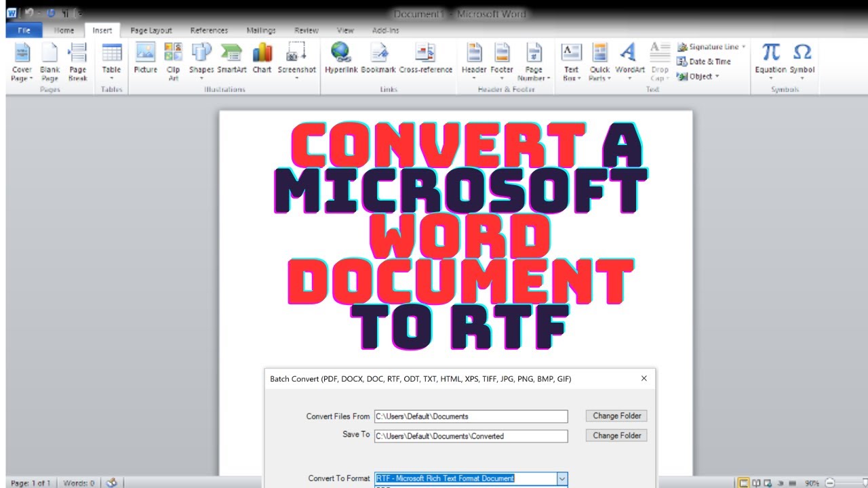
Task: Switch to the References tab
Action: (208, 30)
